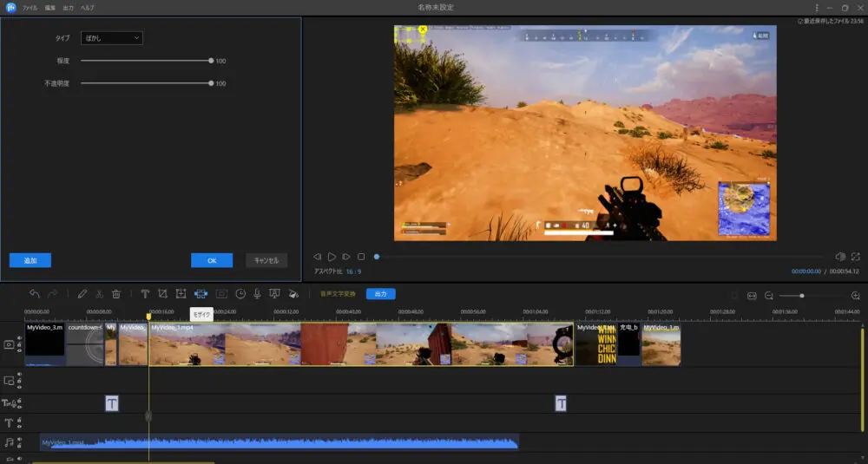Click the 不透明度 slider handle
This screenshot has width=868, height=464.
(x=211, y=83)
